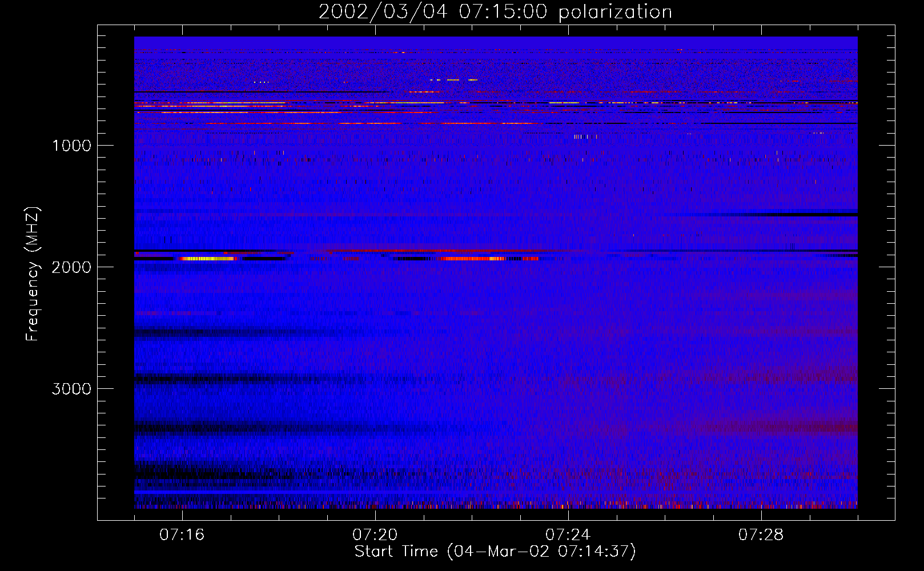
Task: Click the yellow emission burst near 2000 MHz
Action: [207, 259]
